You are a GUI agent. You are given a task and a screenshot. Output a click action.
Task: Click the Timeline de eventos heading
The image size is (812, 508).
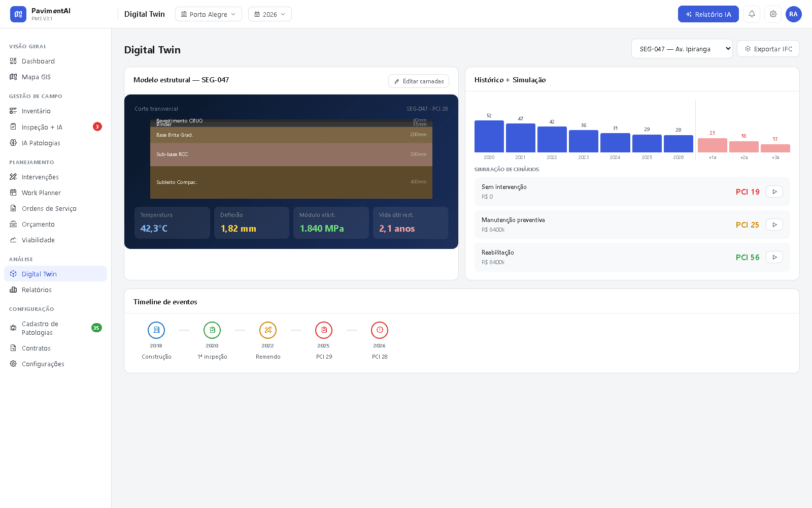pyautogui.click(x=165, y=302)
